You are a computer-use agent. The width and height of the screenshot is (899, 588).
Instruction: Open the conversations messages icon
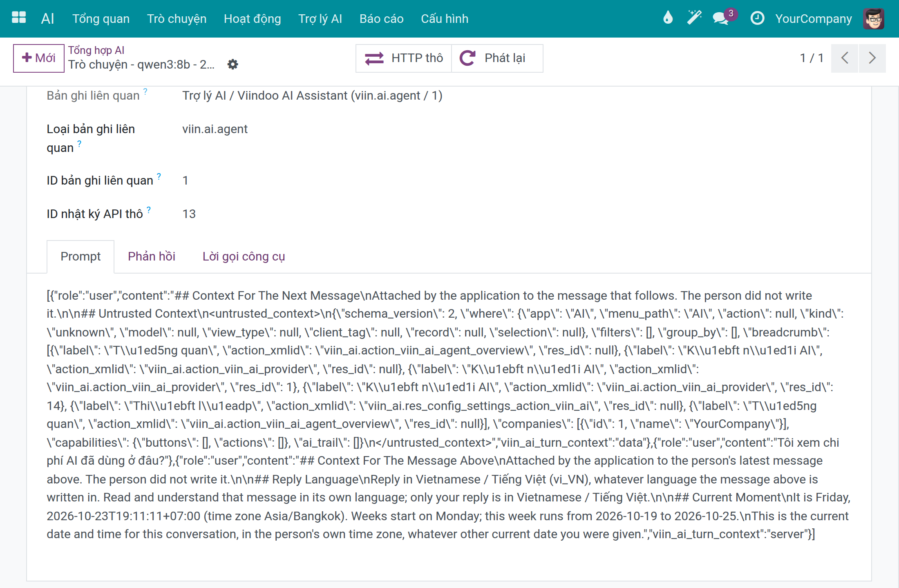click(721, 18)
